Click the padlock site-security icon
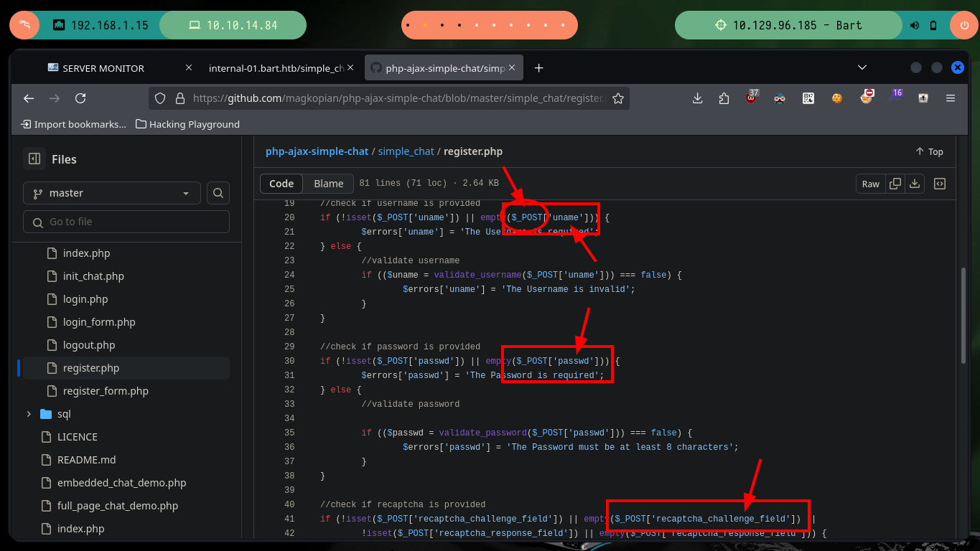The width and height of the screenshot is (980, 551). 179,98
